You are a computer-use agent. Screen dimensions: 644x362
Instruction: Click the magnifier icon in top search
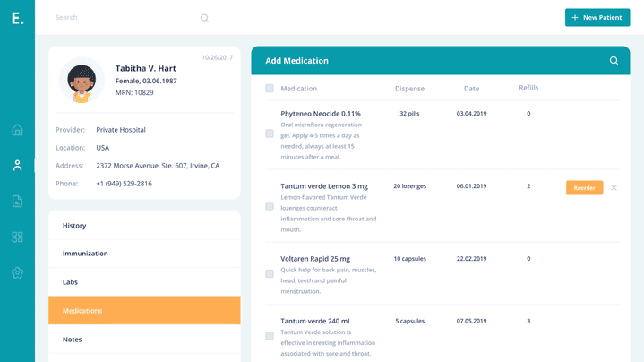pyautogui.click(x=204, y=18)
